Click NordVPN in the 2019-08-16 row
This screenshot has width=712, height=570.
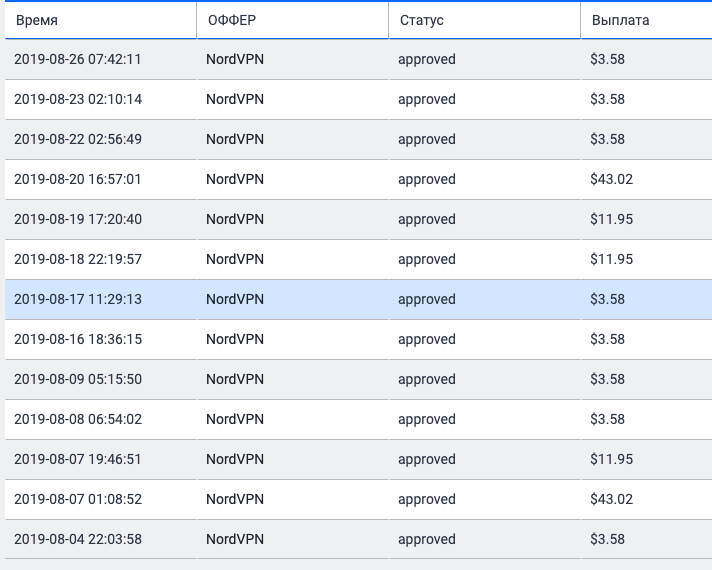click(235, 339)
